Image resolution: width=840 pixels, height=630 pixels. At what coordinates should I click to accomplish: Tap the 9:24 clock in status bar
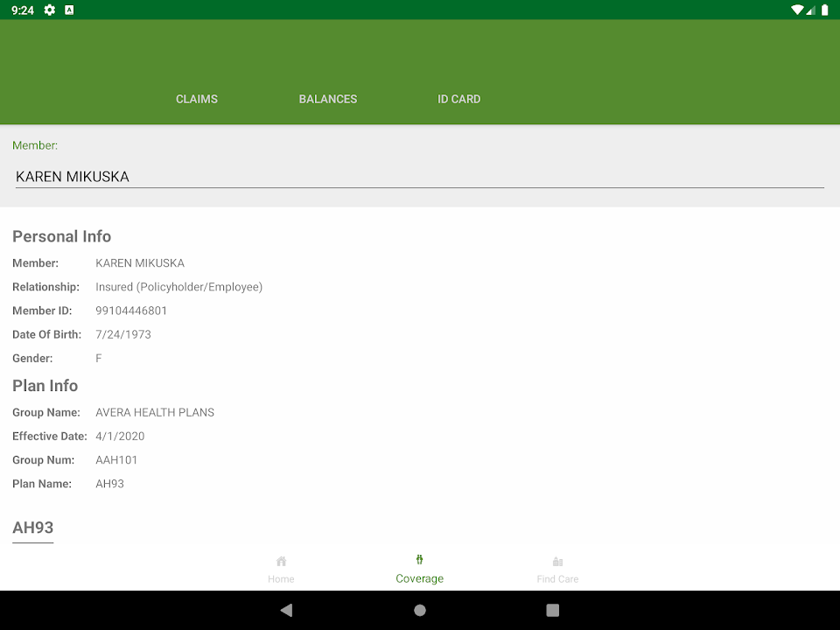pos(23,10)
